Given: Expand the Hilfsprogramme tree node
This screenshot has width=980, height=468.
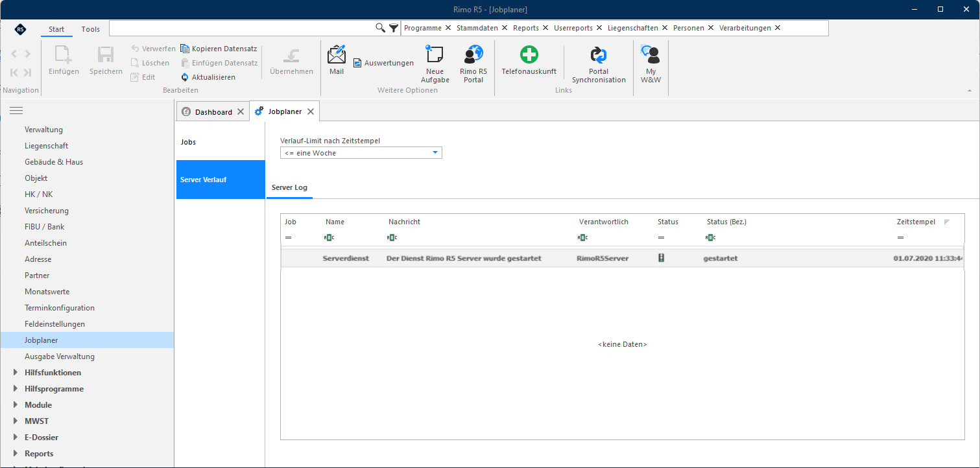Looking at the screenshot, I should [x=16, y=389].
